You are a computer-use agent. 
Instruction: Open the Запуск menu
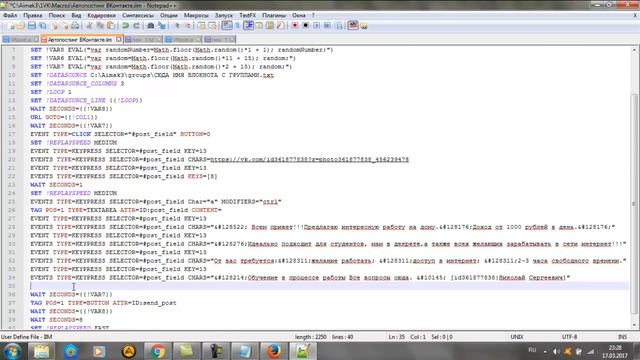(x=224, y=15)
